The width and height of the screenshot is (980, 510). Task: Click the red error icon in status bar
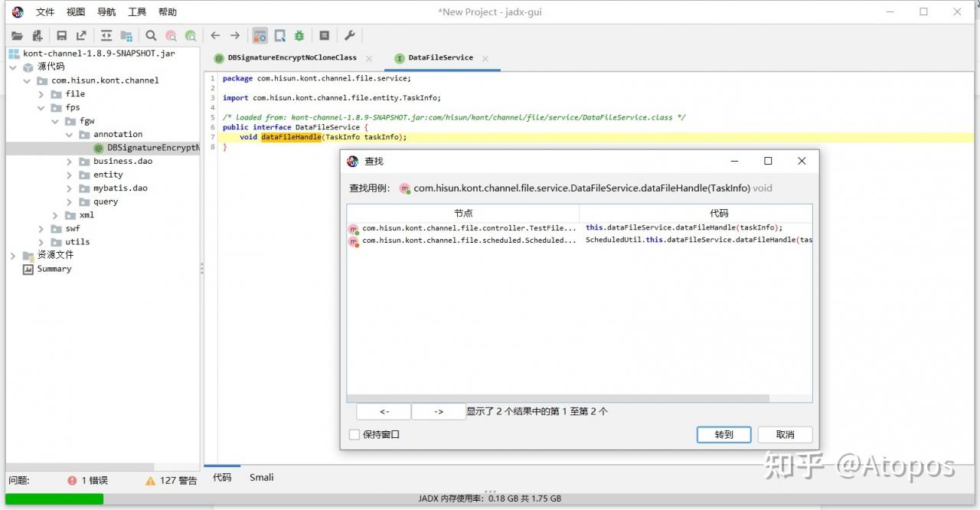pyautogui.click(x=72, y=480)
